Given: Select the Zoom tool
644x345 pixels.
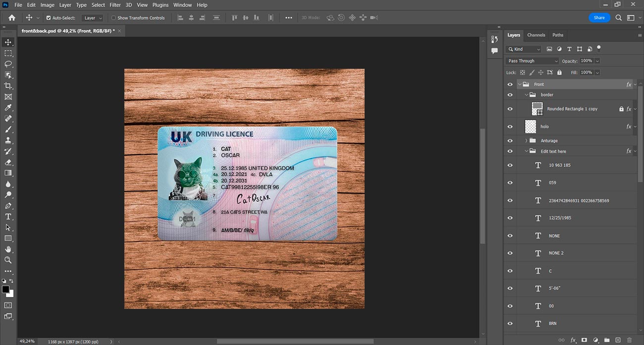Looking at the screenshot, I should [x=8, y=260].
